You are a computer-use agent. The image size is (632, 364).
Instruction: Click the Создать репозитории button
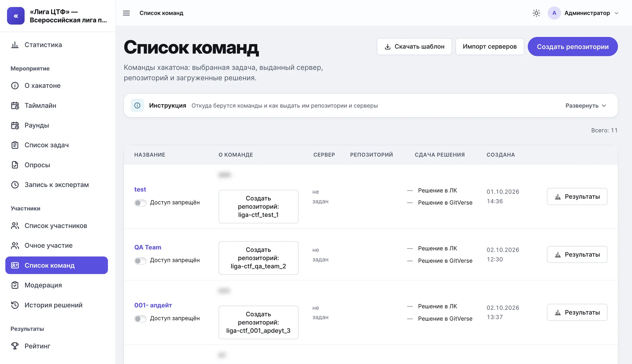click(x=572, y=46)
